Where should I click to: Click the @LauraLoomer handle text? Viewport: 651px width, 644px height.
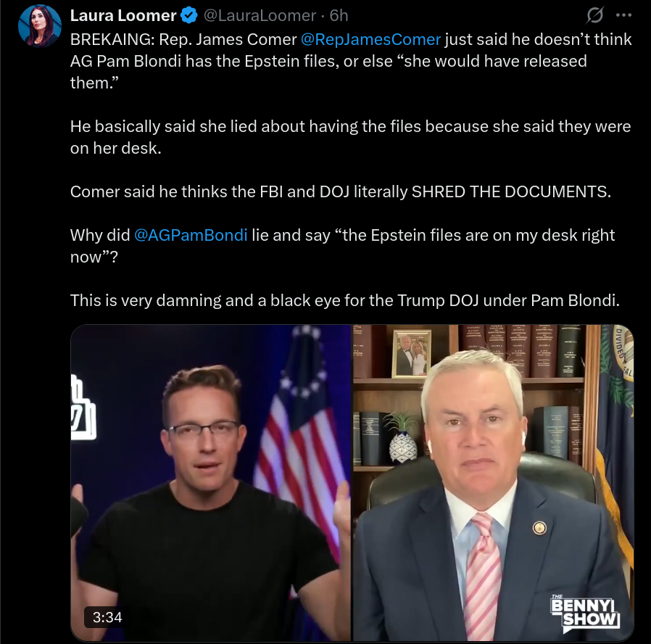260,15
